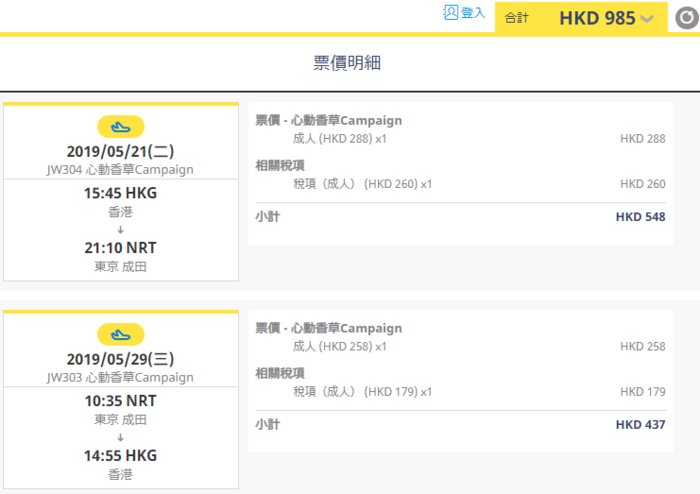Select the outbound adult fare HKD 288 row
Viewport: 700px width, 494px height.
[x=461, y=139]
